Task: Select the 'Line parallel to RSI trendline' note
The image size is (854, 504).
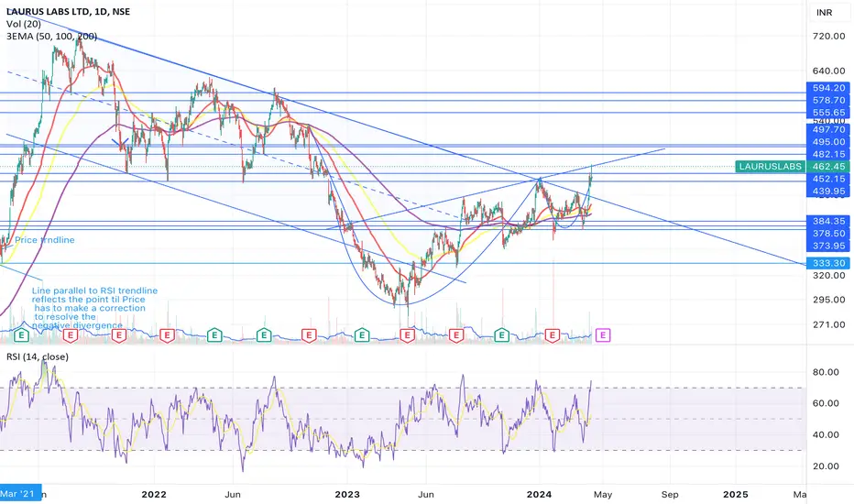Action: (94, 308)
